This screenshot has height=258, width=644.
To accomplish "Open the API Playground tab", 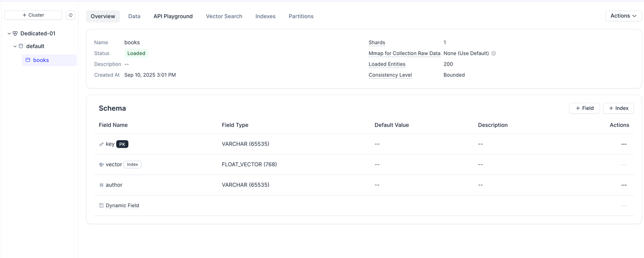I will pyautogui.click(x=173, y=16).
